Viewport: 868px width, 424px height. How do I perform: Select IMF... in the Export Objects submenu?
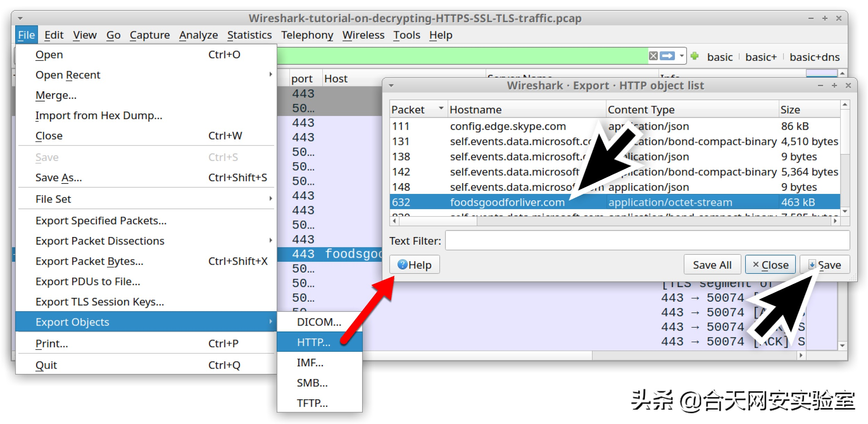click(319, 362)
